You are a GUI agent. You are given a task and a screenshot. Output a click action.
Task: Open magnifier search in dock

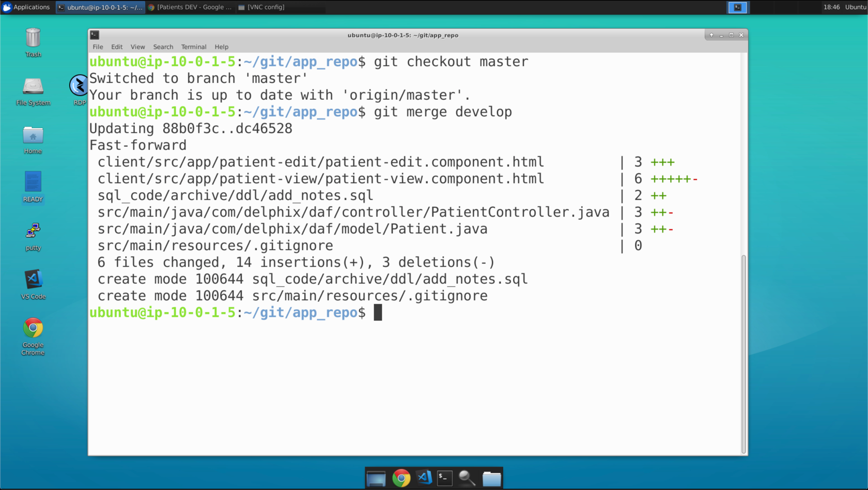tap(467, 478)
